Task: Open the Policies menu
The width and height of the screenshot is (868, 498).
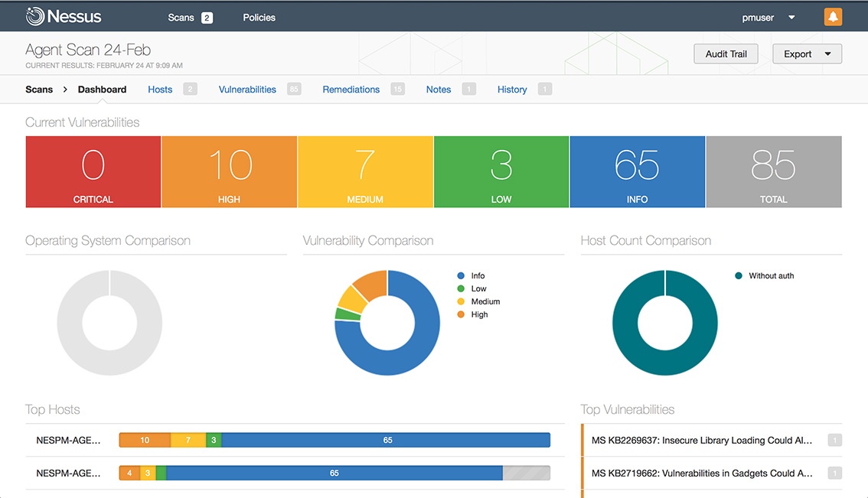Action: [x=259, y=17]
